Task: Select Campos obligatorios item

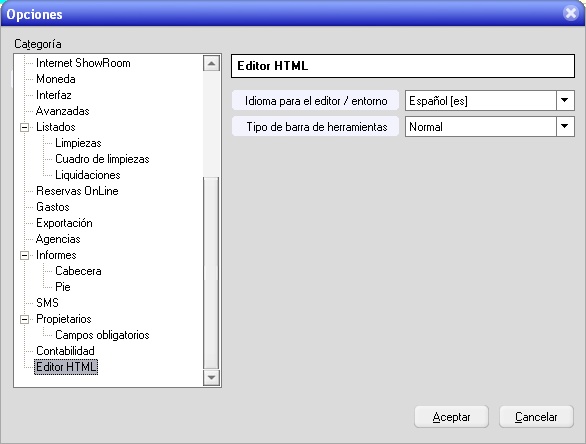Action: pos(102,335)
